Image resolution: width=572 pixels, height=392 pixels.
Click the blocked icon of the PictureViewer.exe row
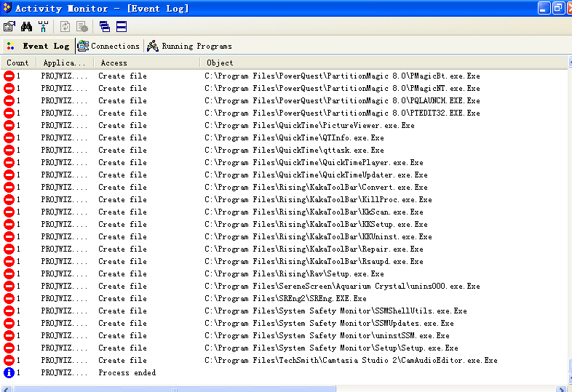click(9, 125)
